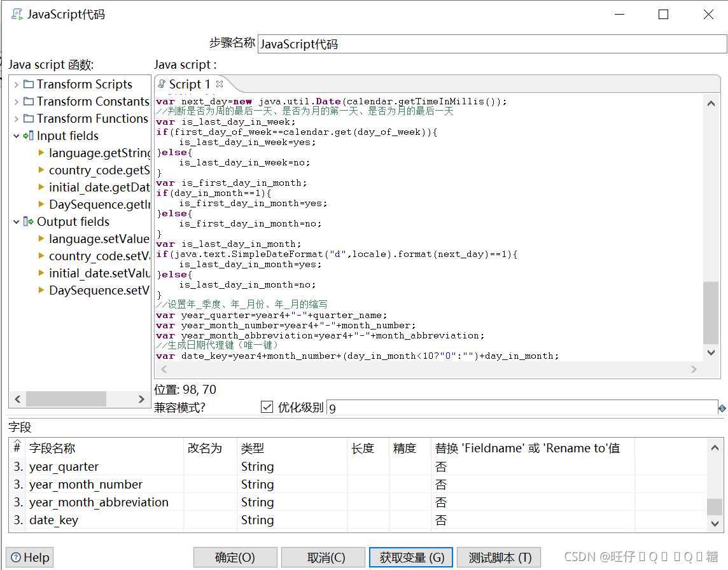This screenshot has width=728, height=570.
Task: Select the initial_date.setValu output field item
Action: point(99,273)
